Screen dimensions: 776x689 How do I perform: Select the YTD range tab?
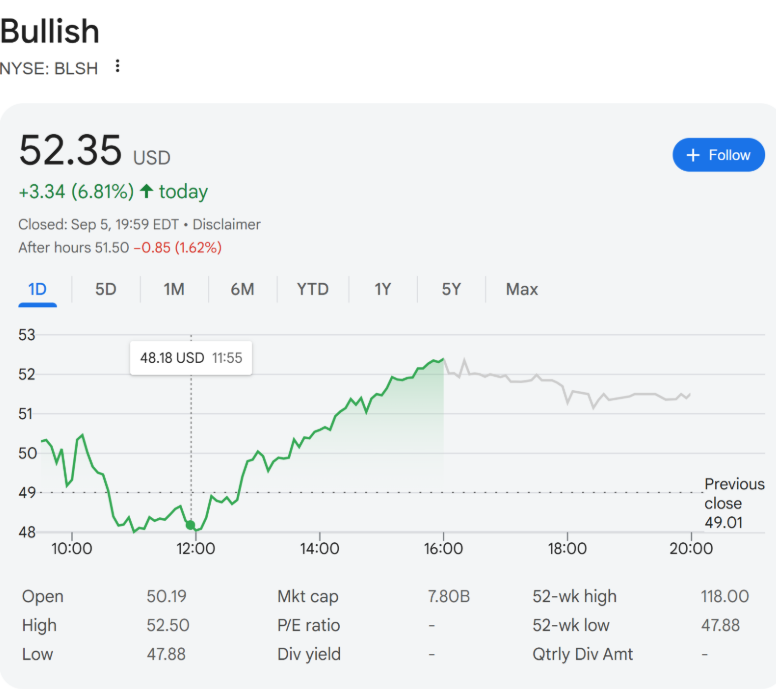click(312, 289)
